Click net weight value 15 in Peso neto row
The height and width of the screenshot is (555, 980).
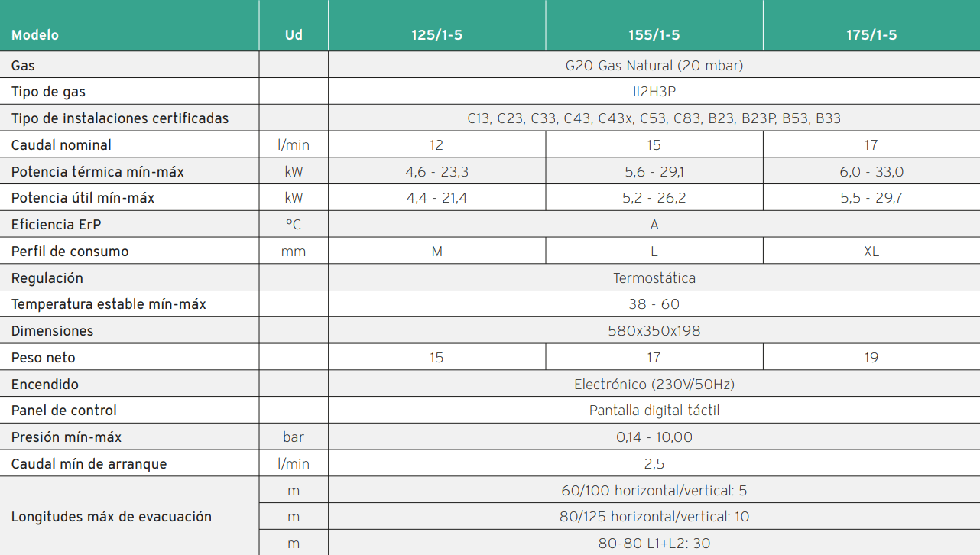pos(436,358)
